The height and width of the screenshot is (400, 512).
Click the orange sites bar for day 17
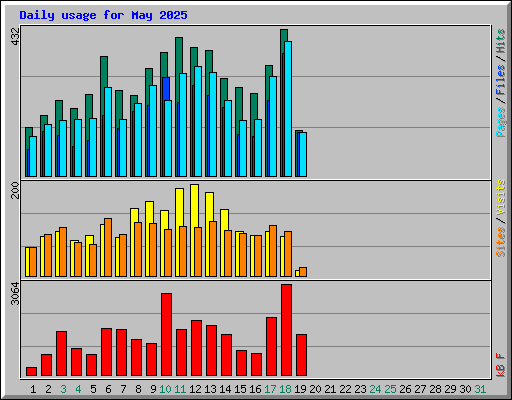point(273,251)
